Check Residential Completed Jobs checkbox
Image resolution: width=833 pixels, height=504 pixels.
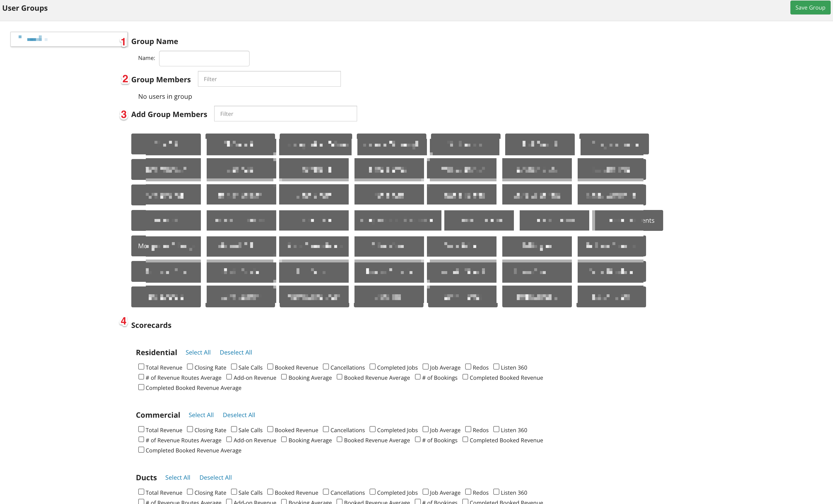tap(372, 366)
